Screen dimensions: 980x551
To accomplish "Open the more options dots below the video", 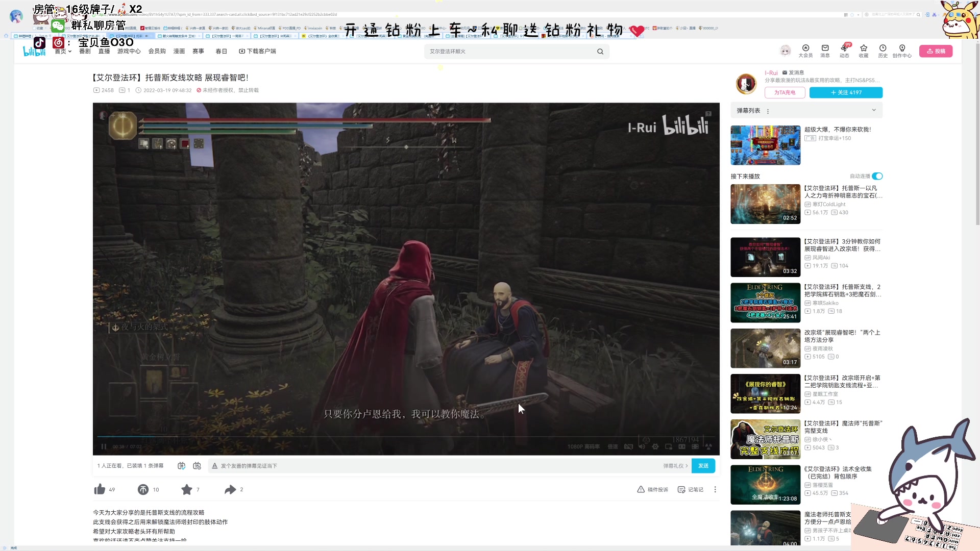I will coord(715,489).
